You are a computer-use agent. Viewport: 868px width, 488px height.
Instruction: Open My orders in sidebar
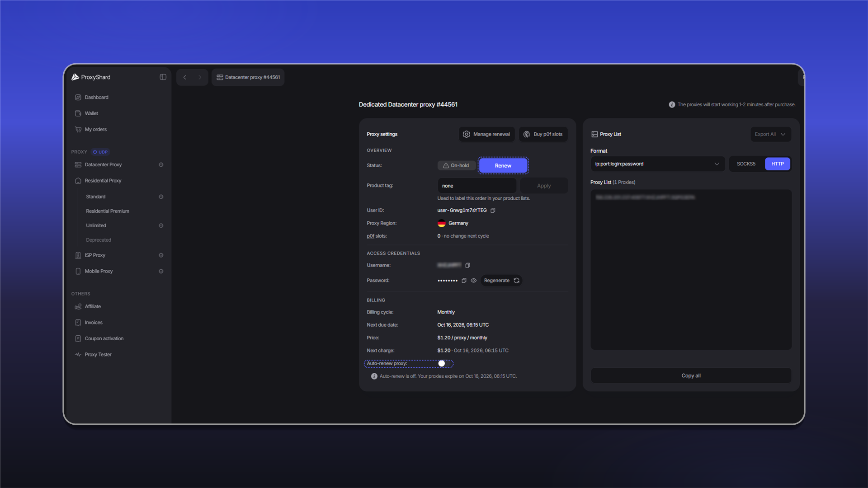(95, 130)
